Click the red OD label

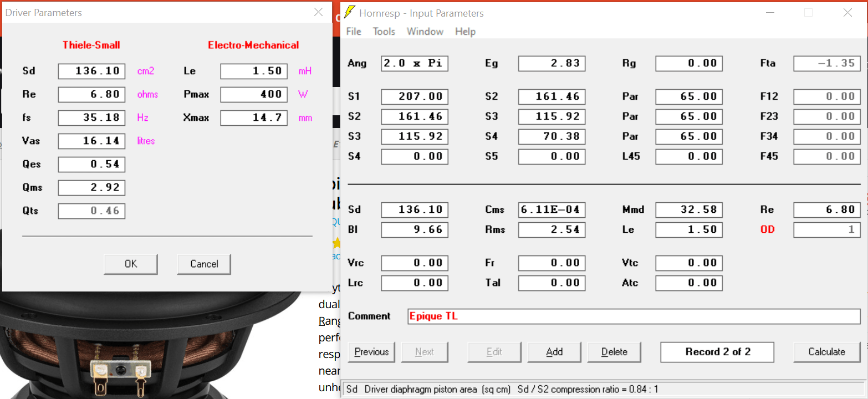[767, 229]
